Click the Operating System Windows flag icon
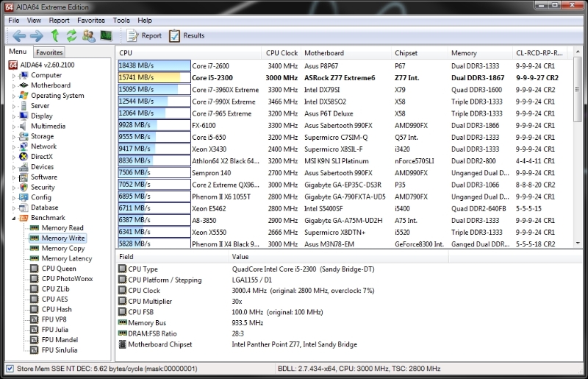The width and height of the screenshot is (588, 379). (x=24, y=96)
